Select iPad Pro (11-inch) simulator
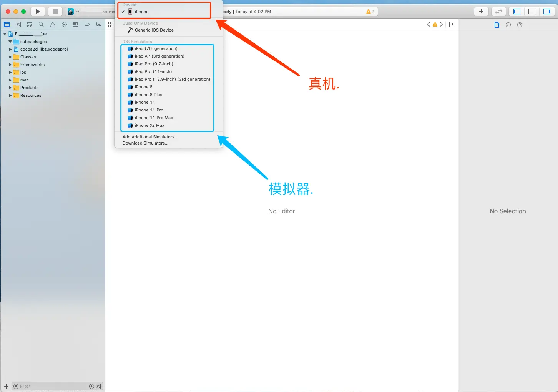This screenshot has width=558, height=392. coord(169,71)
